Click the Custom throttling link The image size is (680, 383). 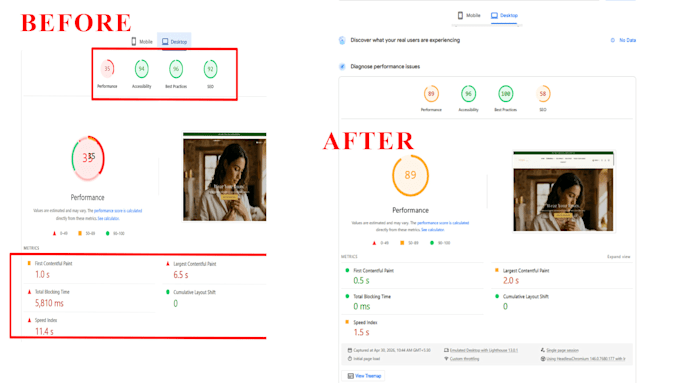pos(464,359)
